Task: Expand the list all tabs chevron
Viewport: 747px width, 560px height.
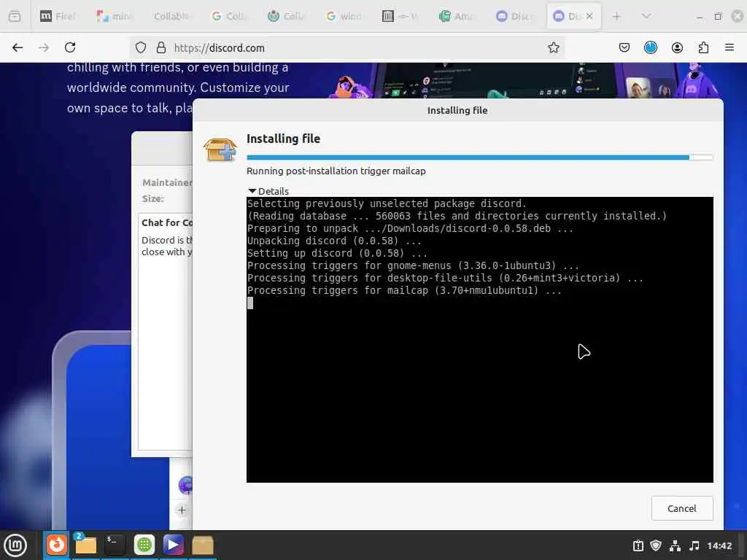Action: (646, 16)
